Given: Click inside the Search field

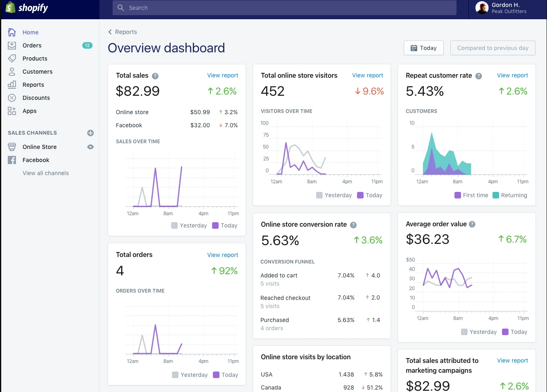Looking at the screenshot, I should coord(284,7).
